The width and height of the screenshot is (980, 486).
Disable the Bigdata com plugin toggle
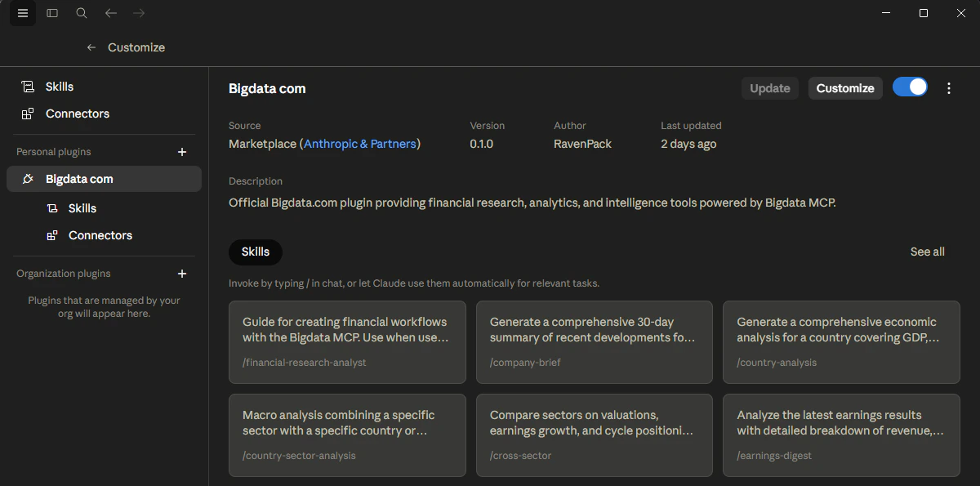(x=910, y=87)
